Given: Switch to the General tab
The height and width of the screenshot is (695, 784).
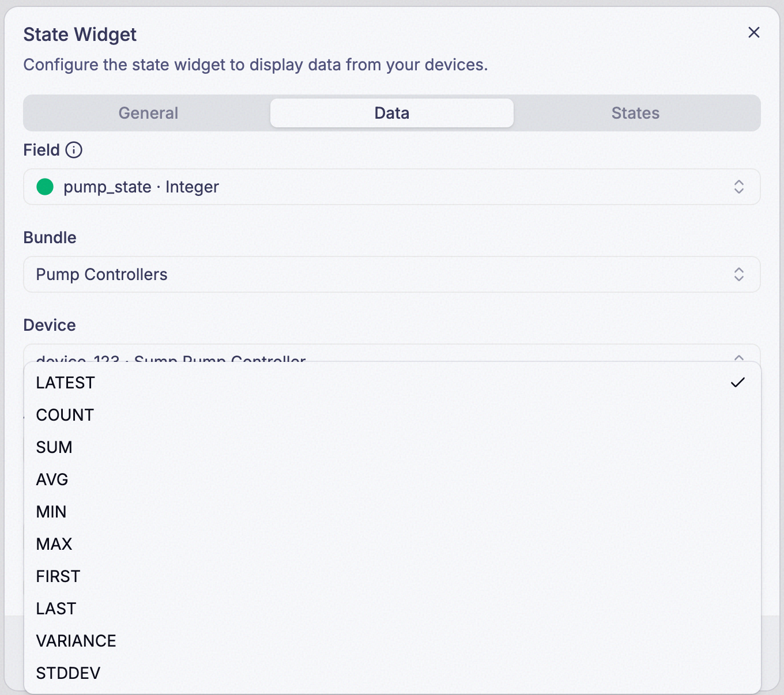Looking at the screenshot, I should pos(148,113).
